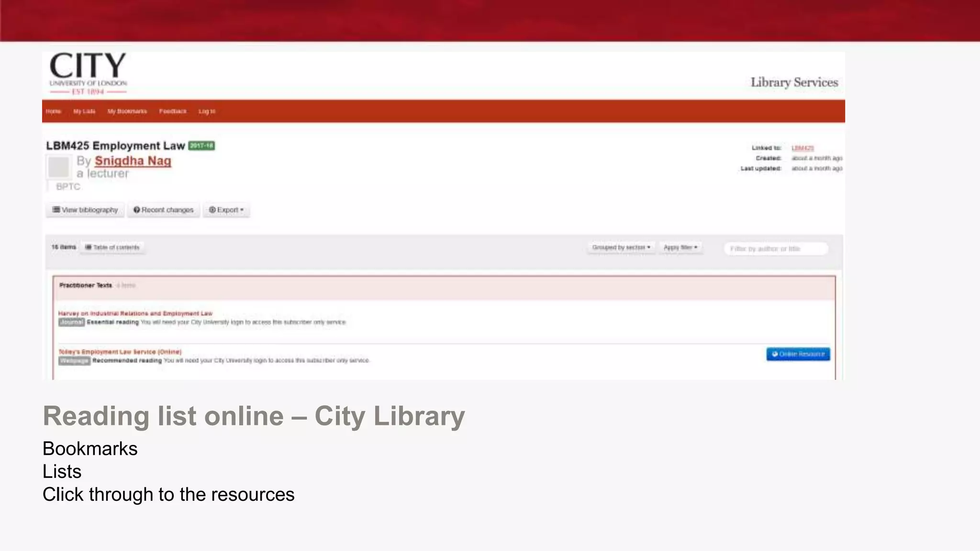
Task: Focus the Filter by author or title field
Action: [x=776, y=249]
